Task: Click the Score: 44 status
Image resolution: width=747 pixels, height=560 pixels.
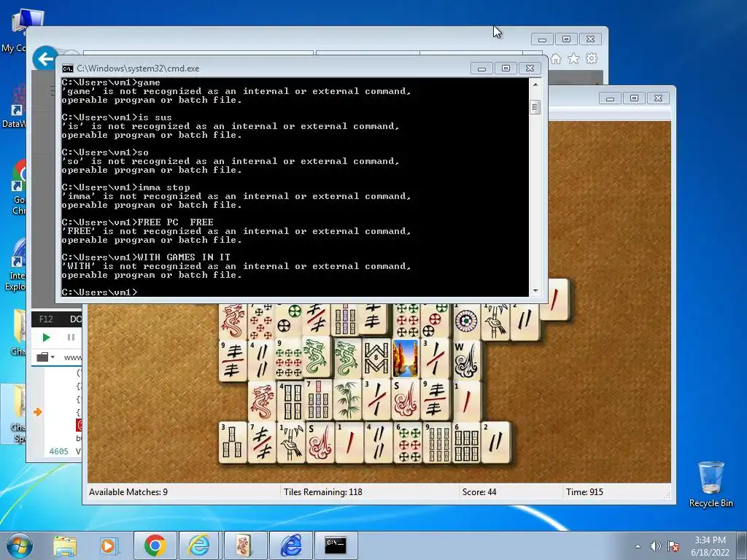Action: click(x=479, y=492)
